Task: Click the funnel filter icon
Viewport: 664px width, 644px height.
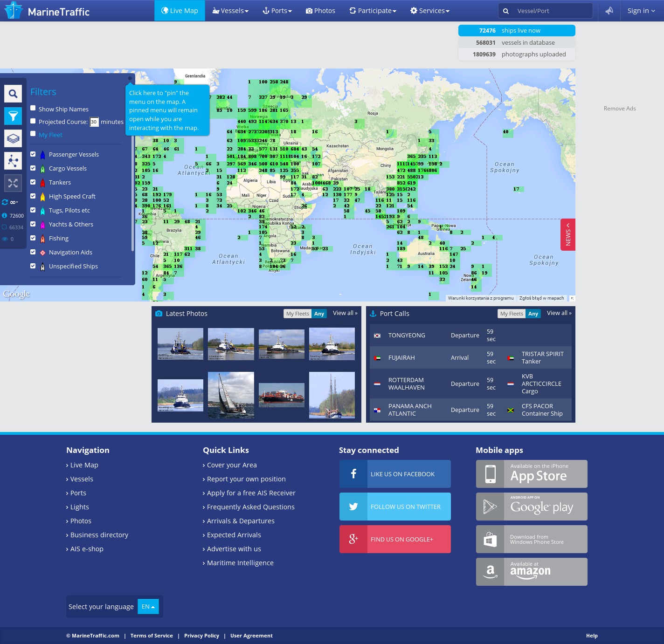Action: pos(13,116)
